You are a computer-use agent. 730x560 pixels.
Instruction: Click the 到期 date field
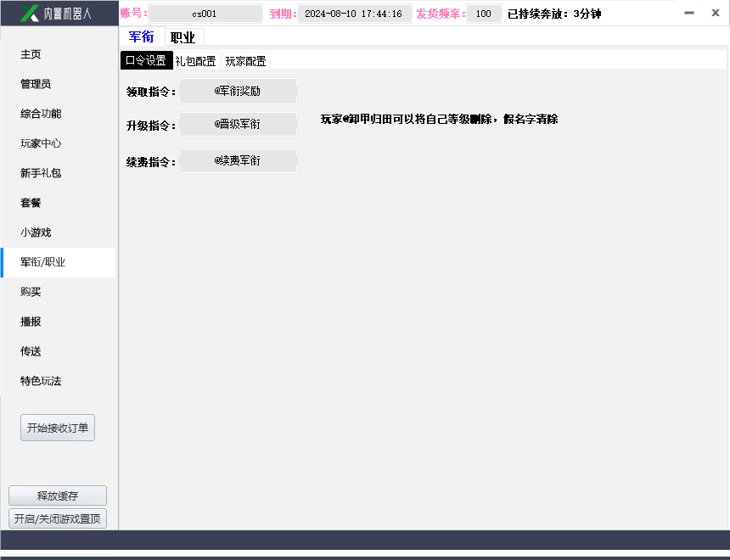(x=354, y=14)
